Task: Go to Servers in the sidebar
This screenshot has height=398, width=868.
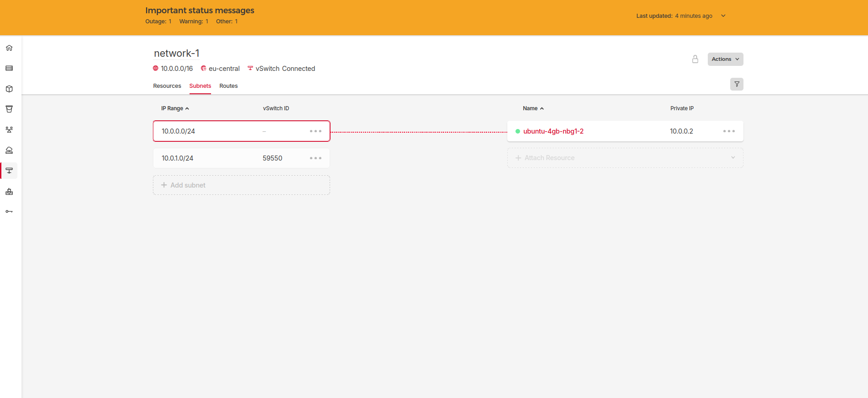Action: coord(9,68)
